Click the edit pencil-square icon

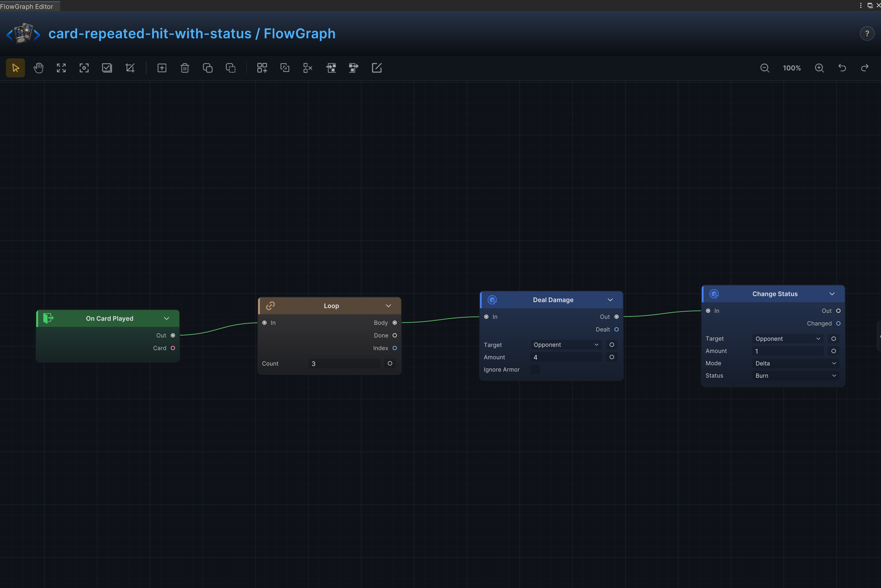pos(377,68)
